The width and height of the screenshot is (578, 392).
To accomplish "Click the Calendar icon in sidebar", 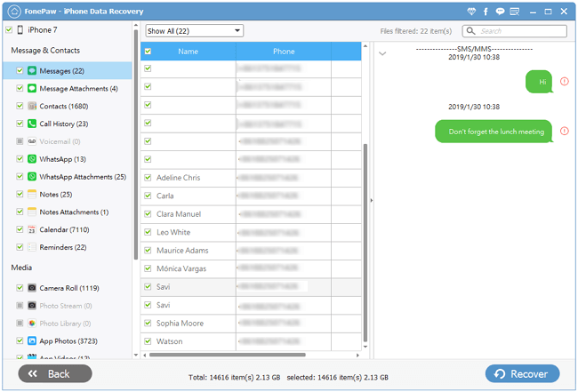I will (x=32, y=229).
